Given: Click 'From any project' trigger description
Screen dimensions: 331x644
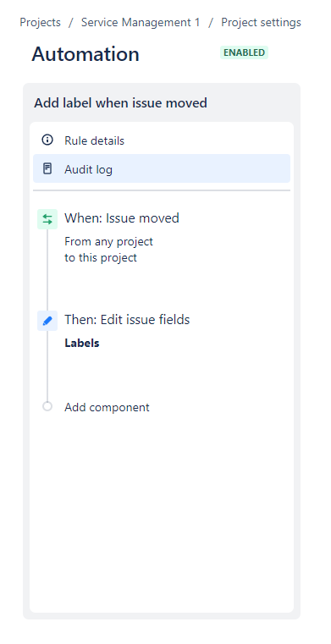Looking at the screenshot, I should coord(108,241).
